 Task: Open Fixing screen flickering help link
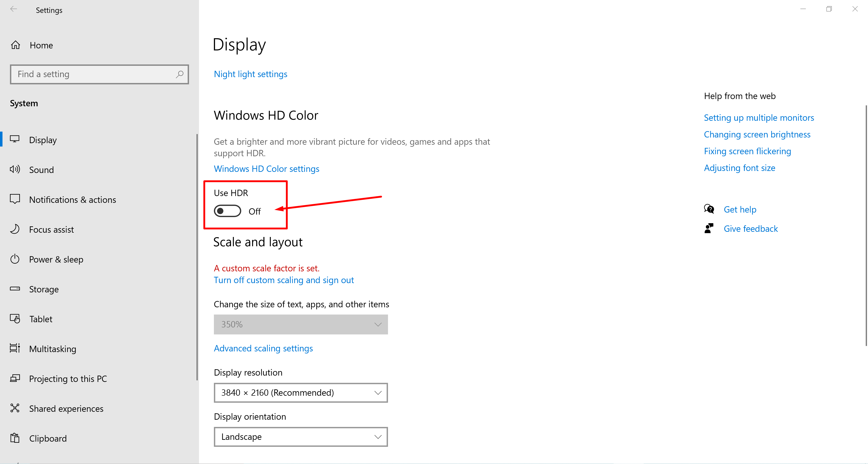pos(747,151)
